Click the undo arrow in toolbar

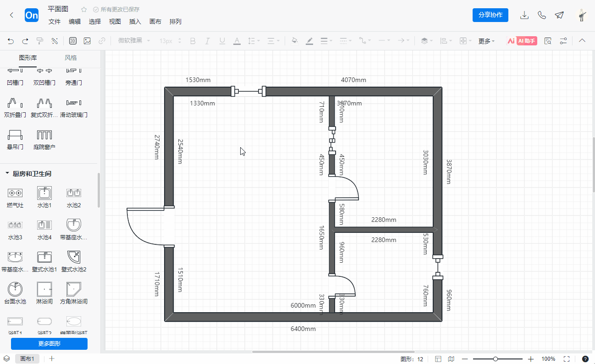point(11,41)
